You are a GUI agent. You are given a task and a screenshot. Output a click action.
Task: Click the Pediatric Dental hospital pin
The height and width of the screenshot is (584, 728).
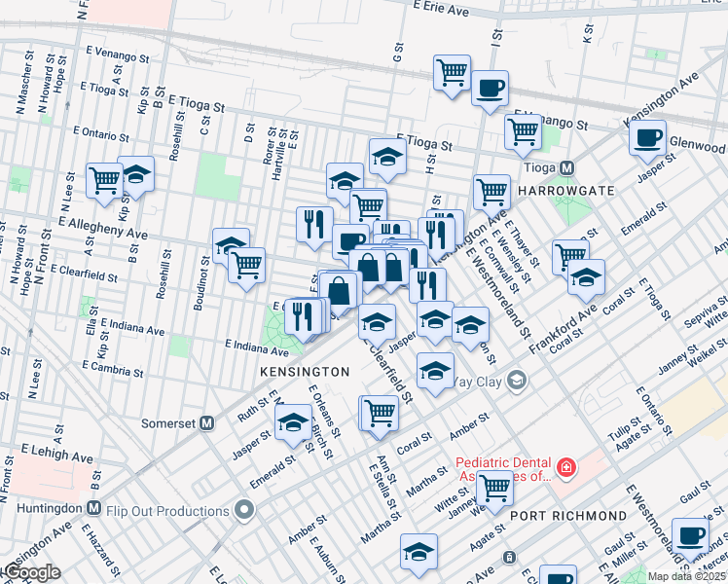click(x=566, y=467)
